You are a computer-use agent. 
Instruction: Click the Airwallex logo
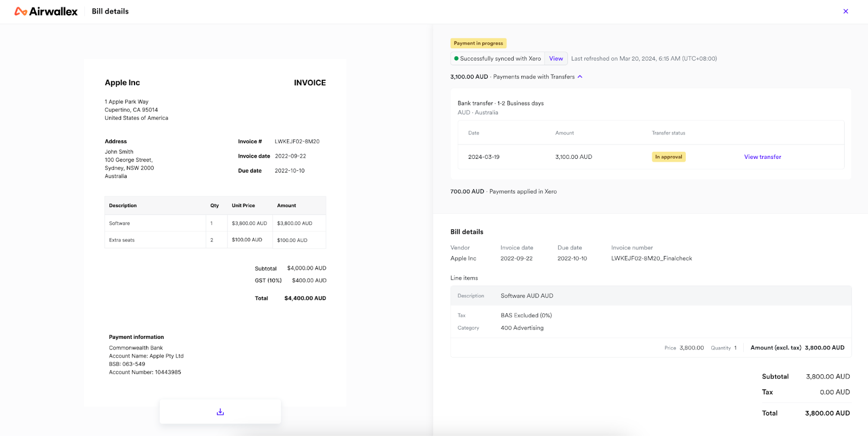pyautogui.click(x=46, y=11)
